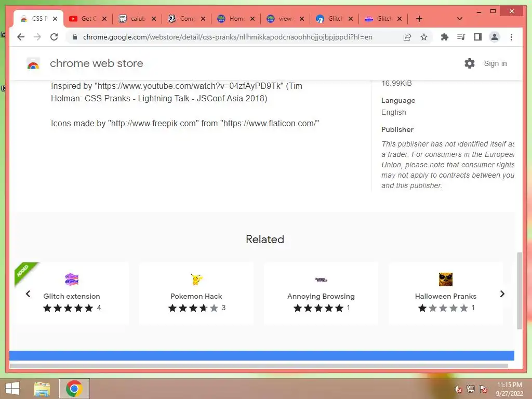Click the 'Related' section heading
The width and height of the screenshot is (532, 399).
coord(265,239)
